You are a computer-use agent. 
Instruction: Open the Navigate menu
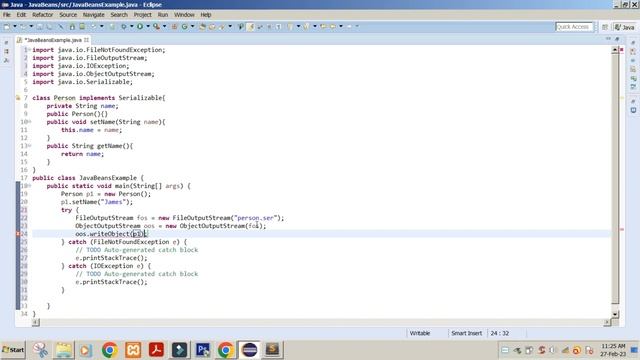[93, 15]
